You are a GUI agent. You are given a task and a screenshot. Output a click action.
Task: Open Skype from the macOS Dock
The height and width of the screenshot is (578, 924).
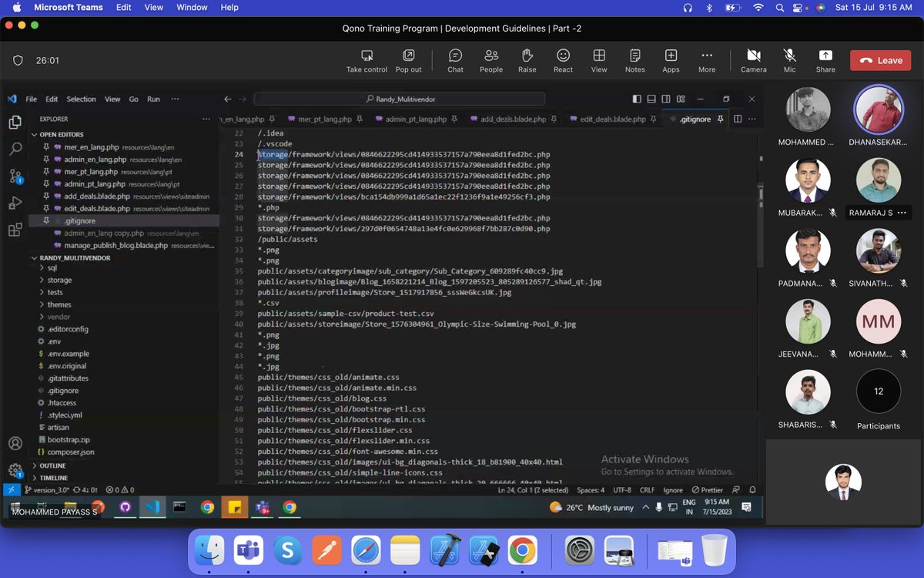coord(287,550)
